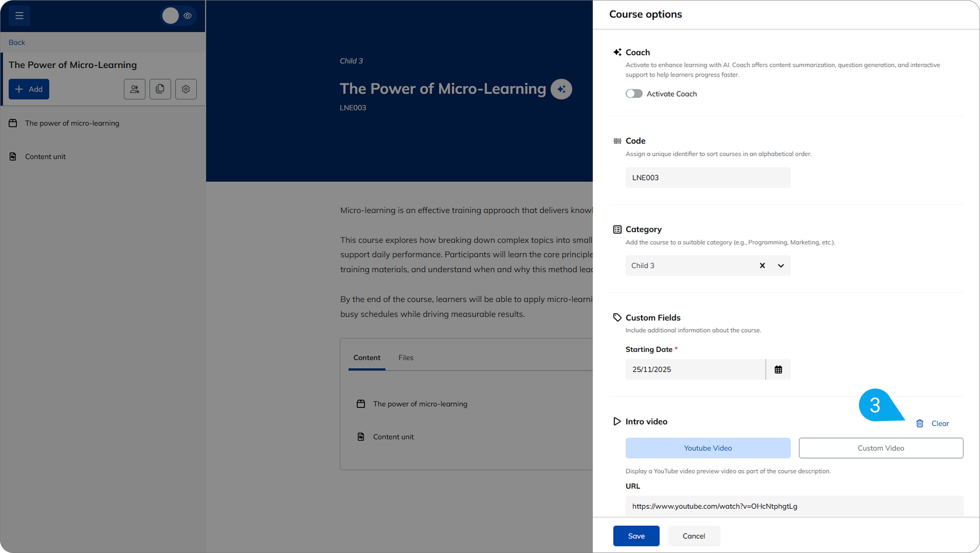Click the AI Coach sparkle badge

pos(561,89)
